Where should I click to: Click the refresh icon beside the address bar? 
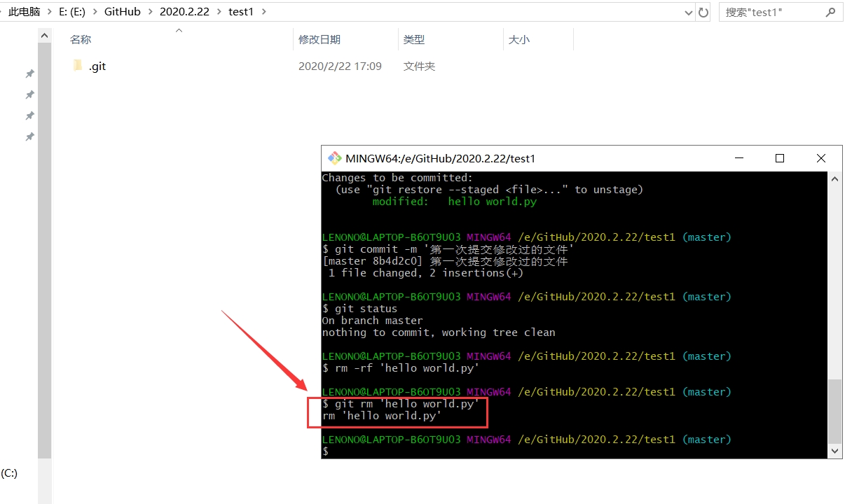(703, 11)
